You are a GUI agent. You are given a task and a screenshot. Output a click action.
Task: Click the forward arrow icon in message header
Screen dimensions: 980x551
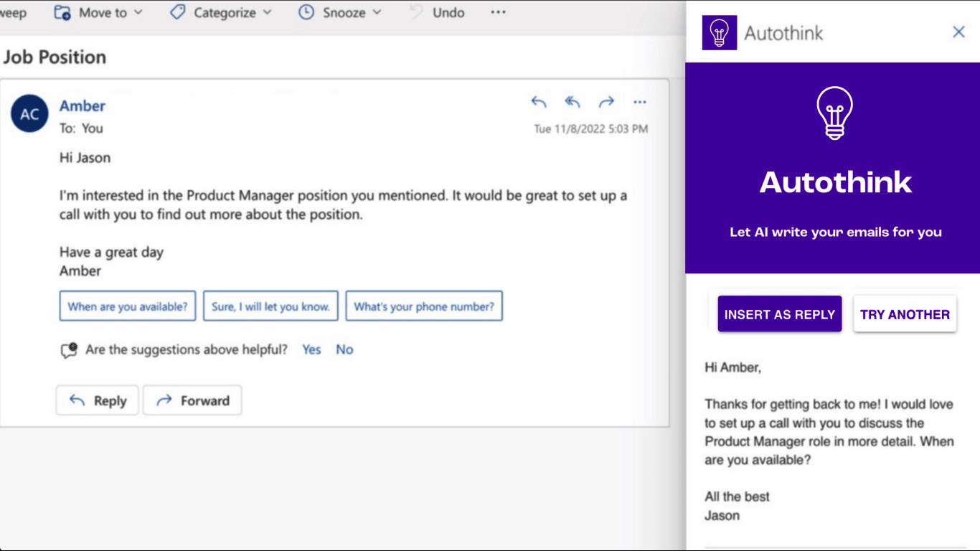[607, 102]
